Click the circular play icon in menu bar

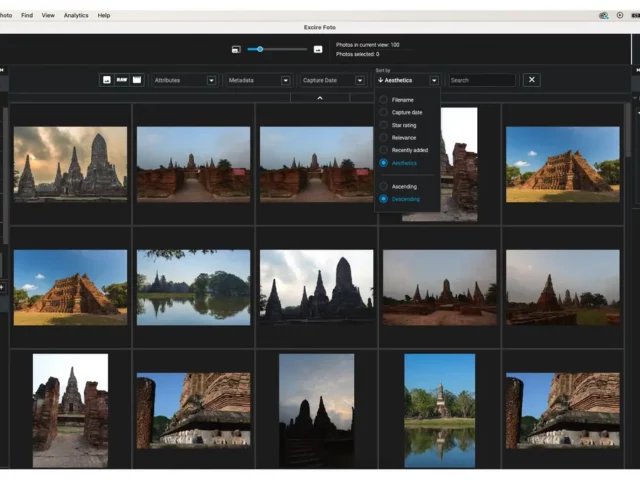point(620,16)
